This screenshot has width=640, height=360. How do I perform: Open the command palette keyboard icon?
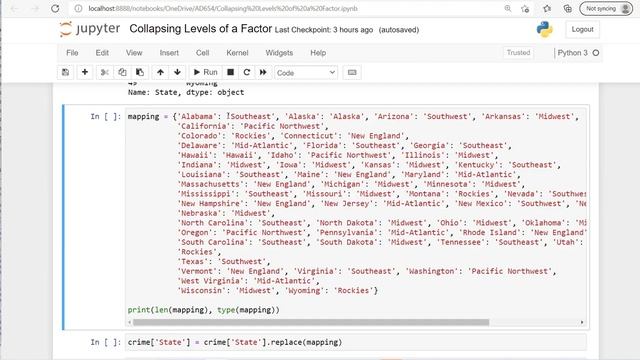pyautogui.click(x=352, y=72)
